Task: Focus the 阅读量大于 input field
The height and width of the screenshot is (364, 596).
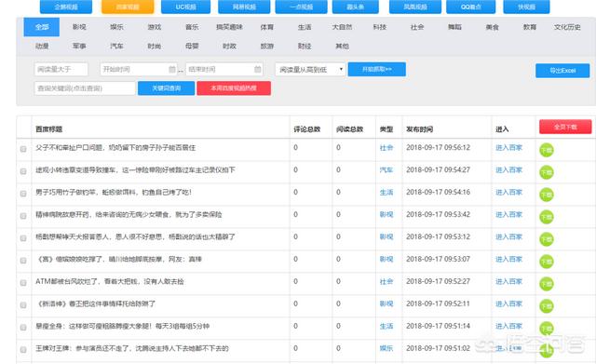Action: [x=61, y=69]
